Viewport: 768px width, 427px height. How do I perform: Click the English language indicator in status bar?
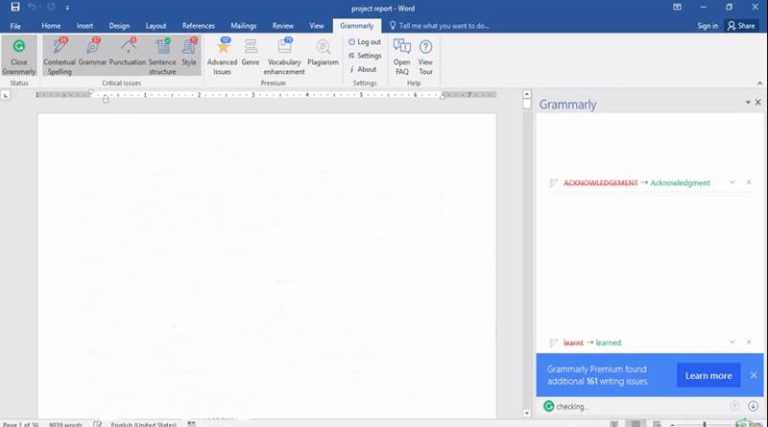[143, 424]
